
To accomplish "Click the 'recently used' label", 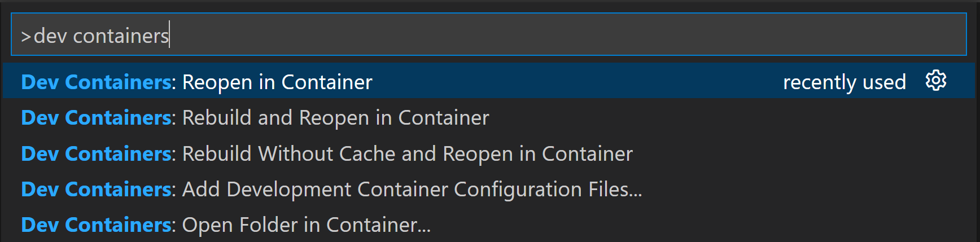I will pyautogui.click(x=844, y=82).
